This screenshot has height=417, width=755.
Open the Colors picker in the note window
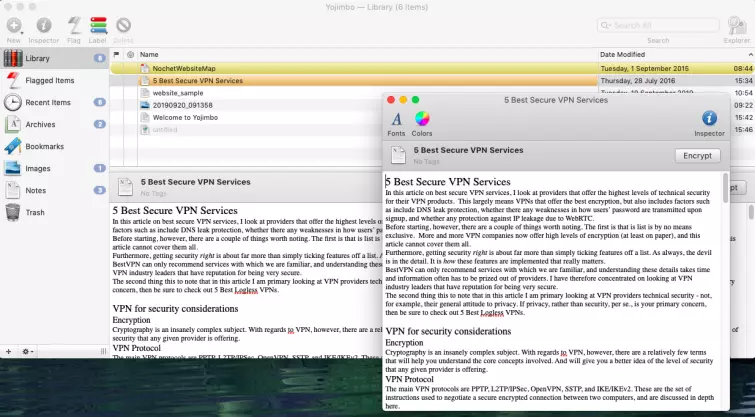(422, 123)
